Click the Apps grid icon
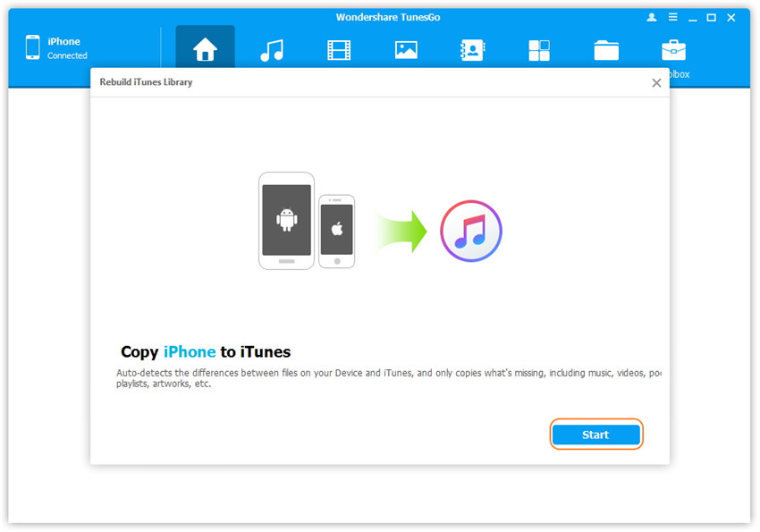This screenshot has width=760, height=532. (x=539, y=50)
